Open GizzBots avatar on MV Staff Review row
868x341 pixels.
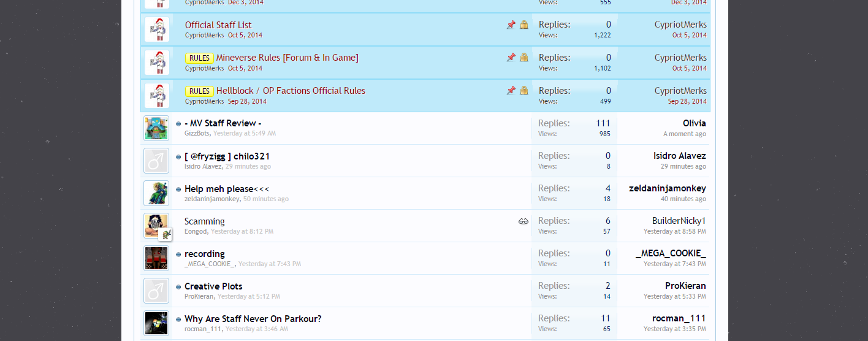(156, 128)
